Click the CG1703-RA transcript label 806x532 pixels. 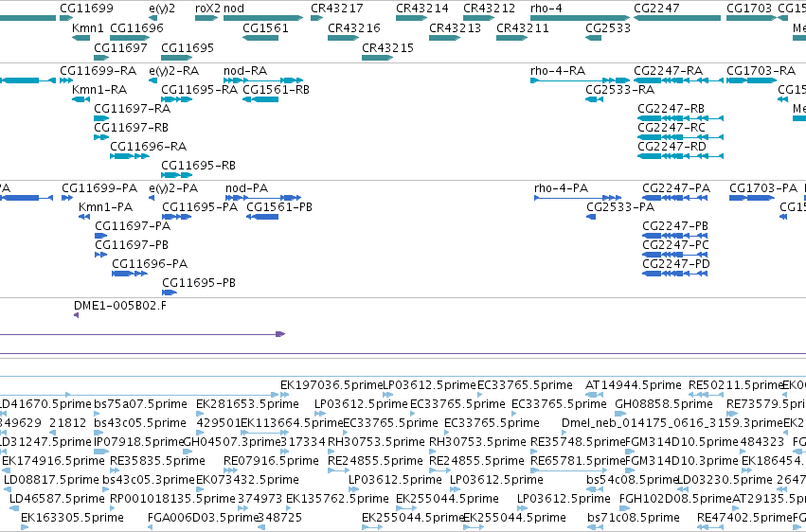(x=761, y=70)
